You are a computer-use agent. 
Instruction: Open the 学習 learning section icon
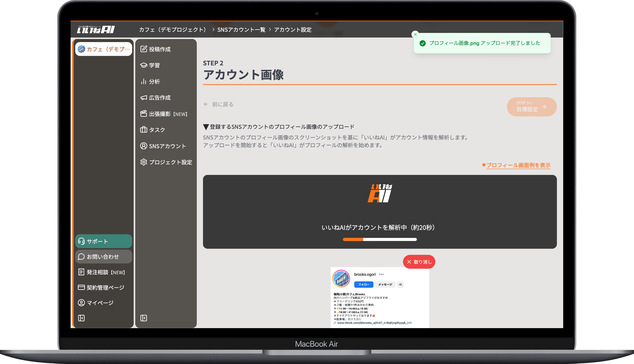143,65
